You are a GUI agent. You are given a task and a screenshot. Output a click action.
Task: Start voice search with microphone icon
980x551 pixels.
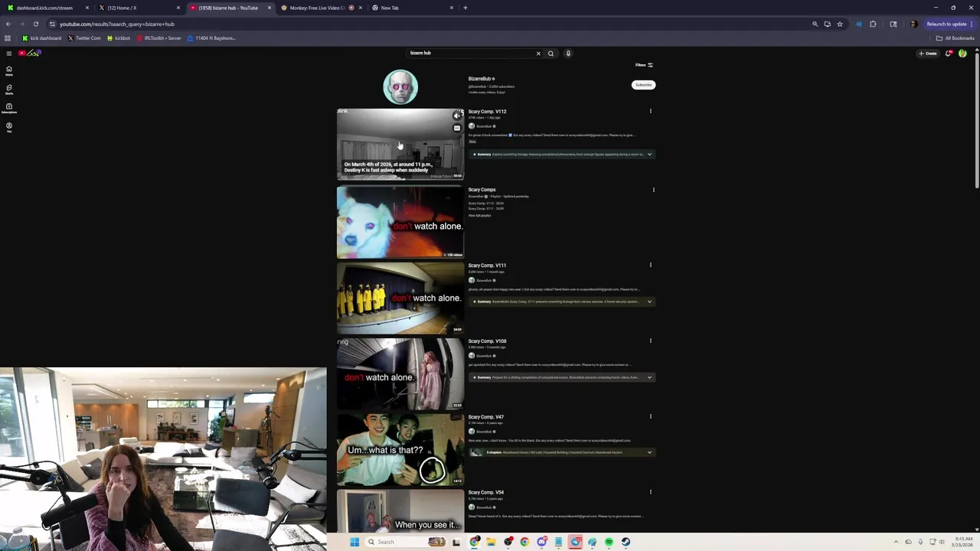(x=568, y=53)
